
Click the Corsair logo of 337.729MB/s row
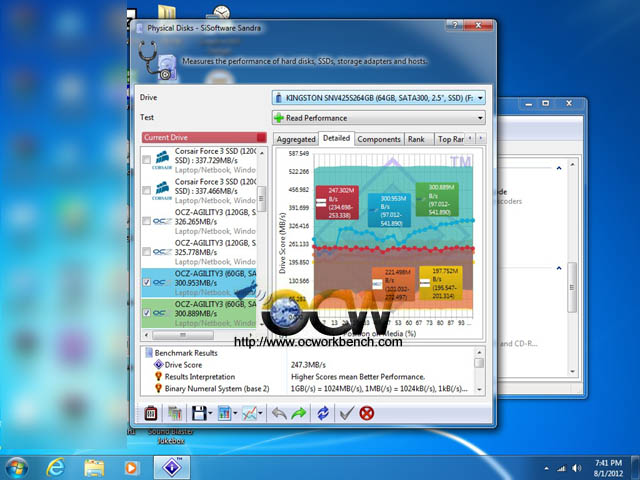tap(162, 160)
